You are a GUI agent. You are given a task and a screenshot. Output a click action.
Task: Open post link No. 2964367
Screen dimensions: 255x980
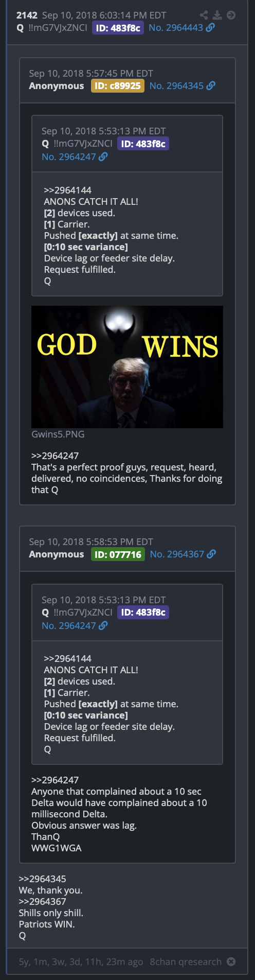point(177,554)
